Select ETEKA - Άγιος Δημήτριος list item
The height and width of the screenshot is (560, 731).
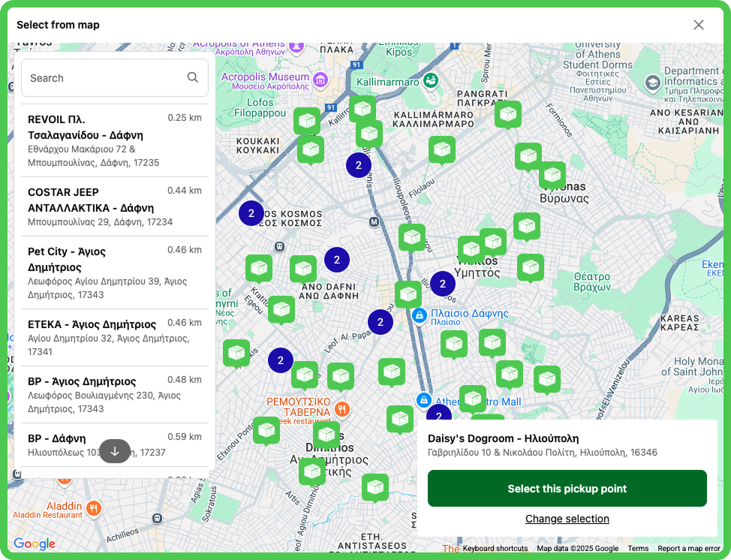click(114, 338)
